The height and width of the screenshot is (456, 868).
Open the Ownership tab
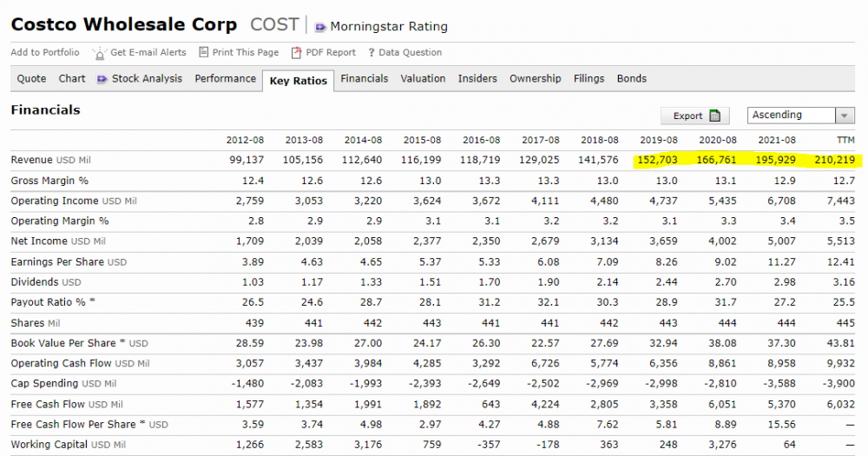coord(536,79)
